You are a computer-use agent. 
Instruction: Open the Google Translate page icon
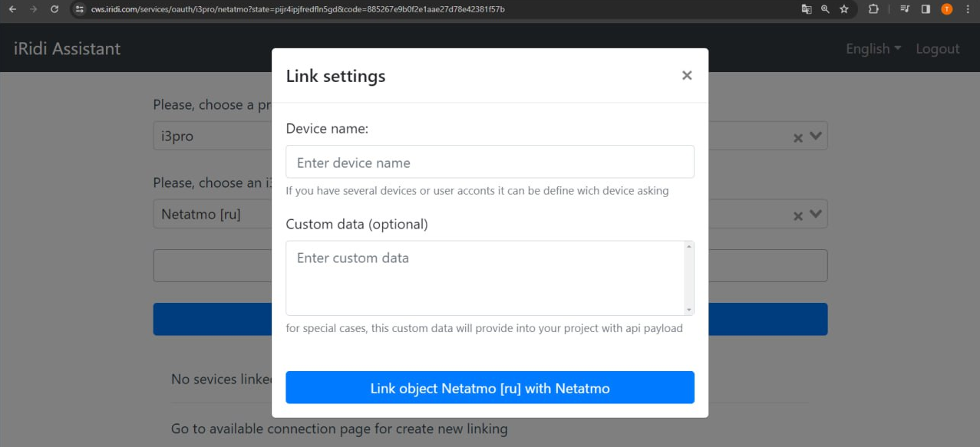[807, 9]
